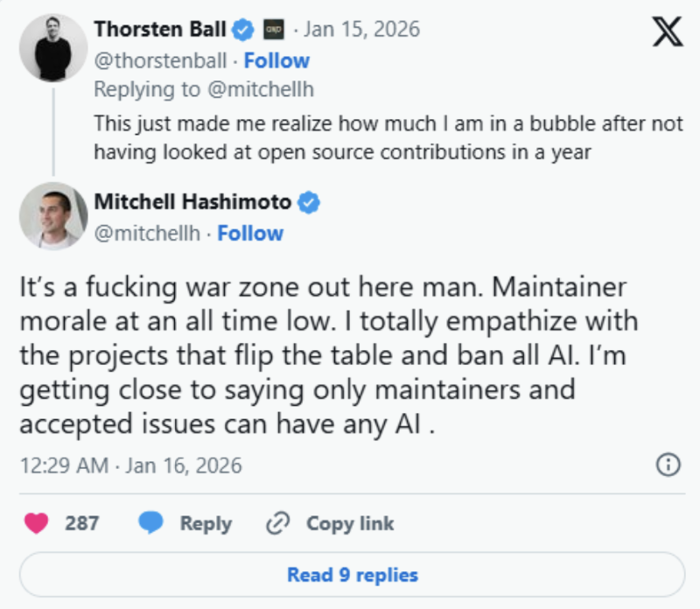The width and height of the screenshot is (700, 609).
Task: Select Thorsten Ball's display name
Action: (162, 27)
